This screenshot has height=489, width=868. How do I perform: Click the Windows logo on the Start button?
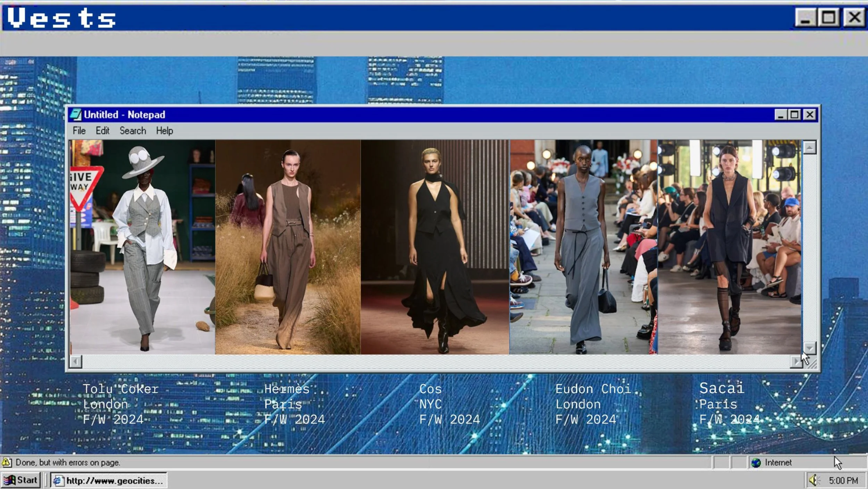tap(10, 480)
